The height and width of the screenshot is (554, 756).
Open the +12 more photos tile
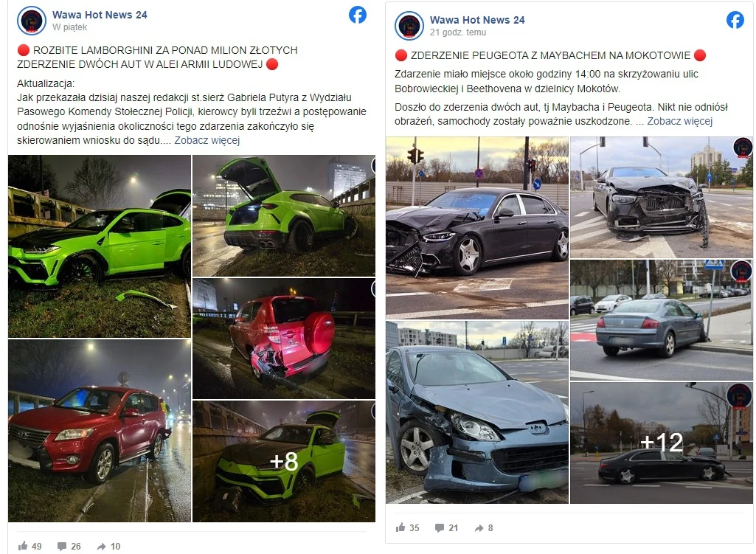(x=661, y=443)
